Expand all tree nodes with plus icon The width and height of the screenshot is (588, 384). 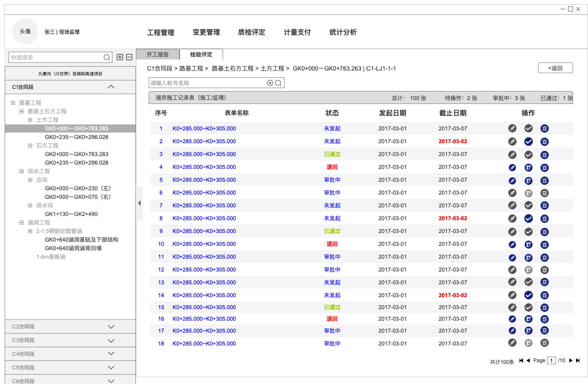(x=120, y=57)
